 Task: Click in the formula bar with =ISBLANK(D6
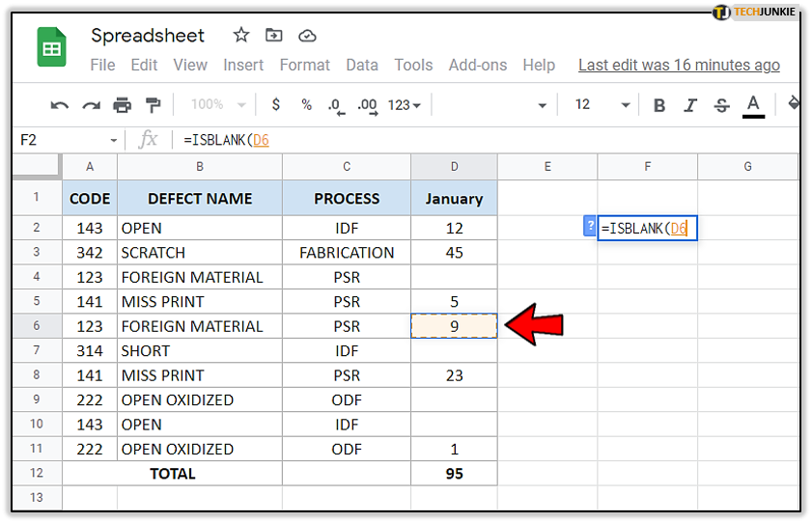(x=487, y=140)
